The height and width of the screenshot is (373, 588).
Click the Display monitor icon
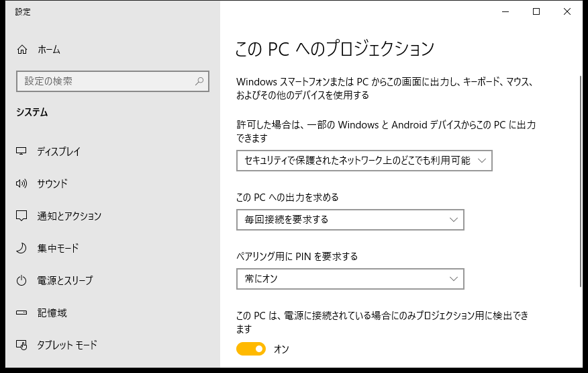click(x=21, y=151)
